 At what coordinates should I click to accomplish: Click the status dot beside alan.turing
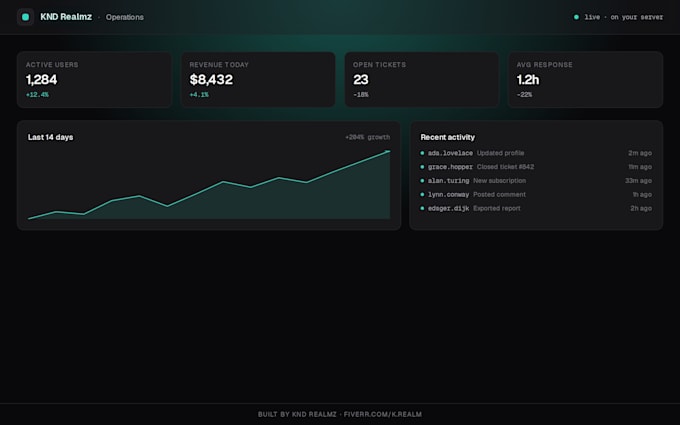coord(422,181)
